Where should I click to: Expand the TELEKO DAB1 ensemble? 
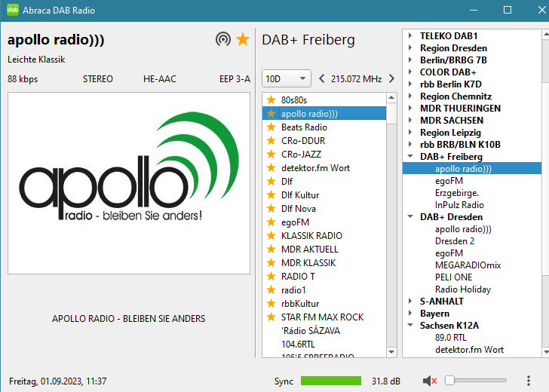pos(410,35)
